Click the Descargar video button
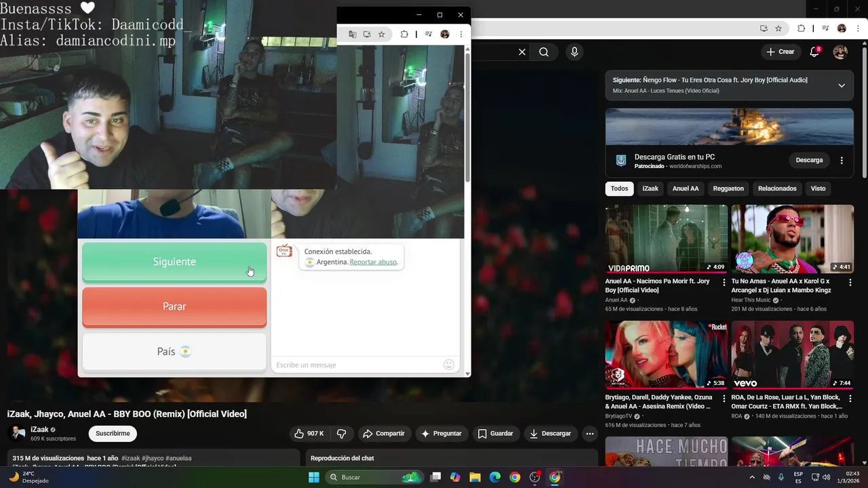 pos(550,434)
